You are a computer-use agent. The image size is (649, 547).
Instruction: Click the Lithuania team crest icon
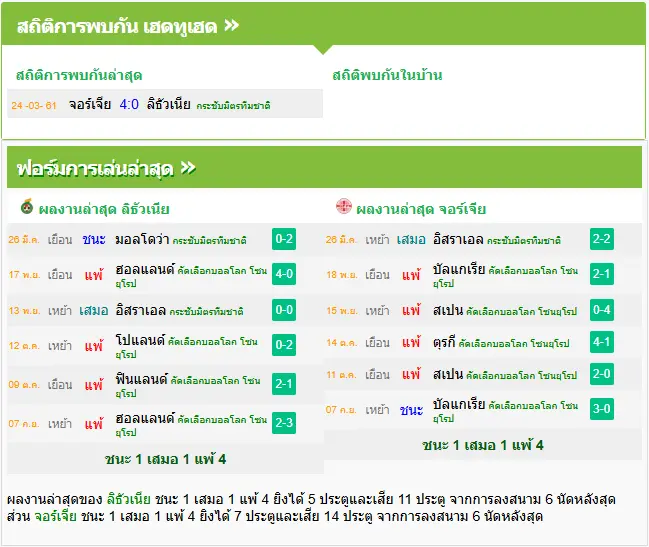point(27,206)
